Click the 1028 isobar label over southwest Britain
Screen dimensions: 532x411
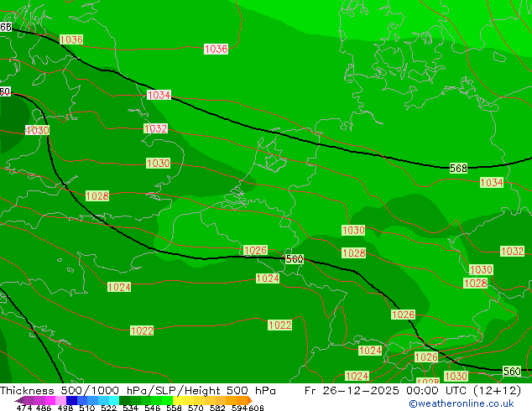[x=97, y=195]
